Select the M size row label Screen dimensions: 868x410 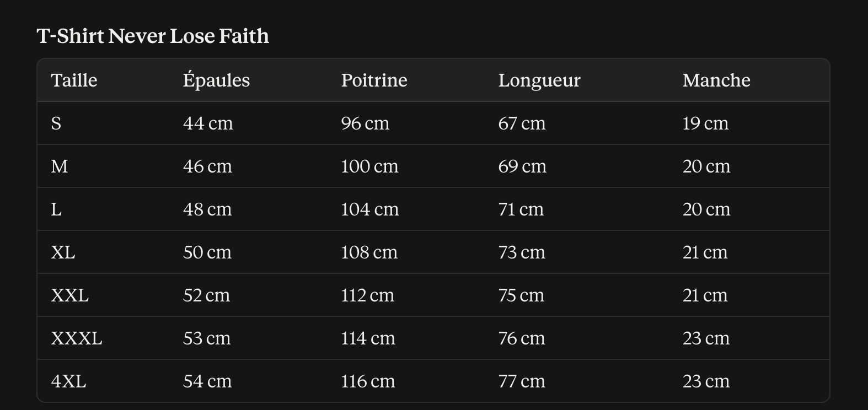(x=60, y=166)
